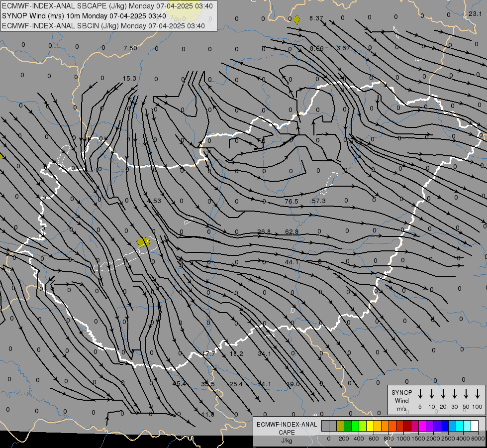Click the 2500 label on the CAPE scale

448,439
